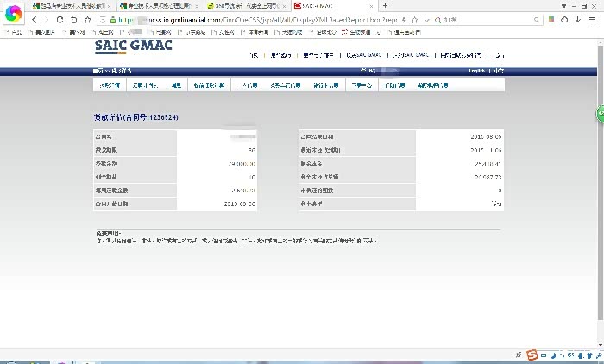The image size is (604, 364).
Task: Click the Chinese language link beside English
Action: coord(499,71)
